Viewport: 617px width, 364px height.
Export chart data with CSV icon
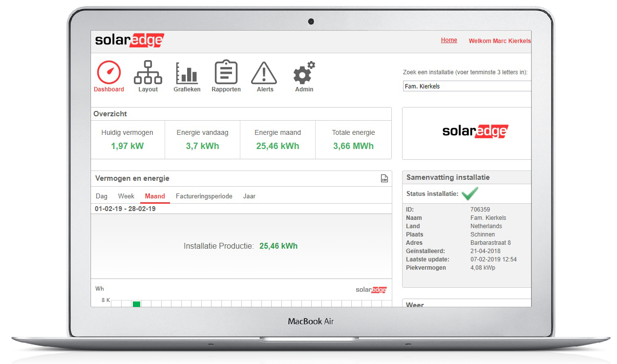tap(384, 179)
